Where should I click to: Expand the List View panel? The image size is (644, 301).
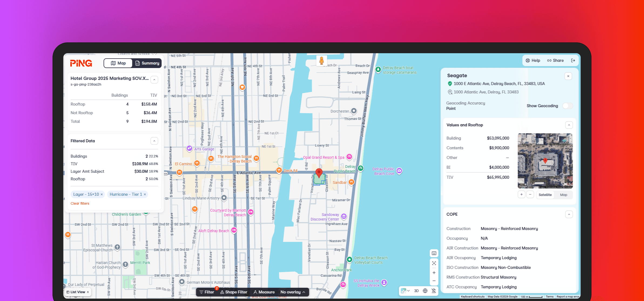click(78, 292)
